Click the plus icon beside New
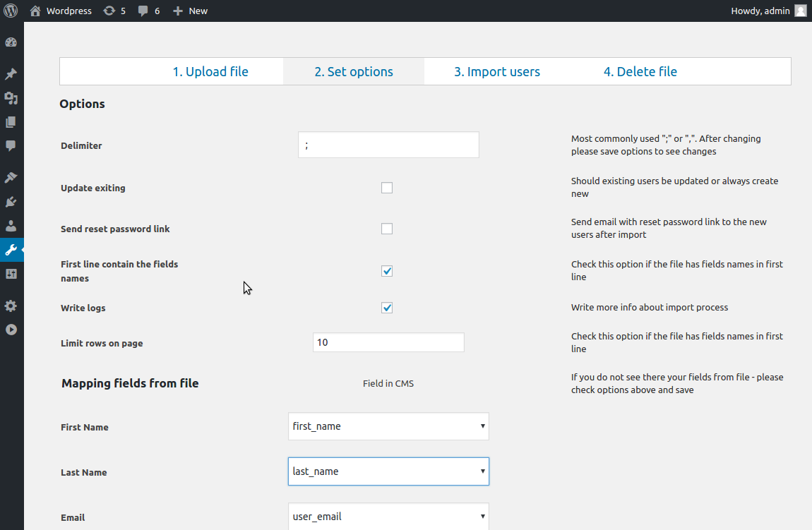The height and width of the screenshot is (530, 812). pyautogui.click(x=178, y=11)
